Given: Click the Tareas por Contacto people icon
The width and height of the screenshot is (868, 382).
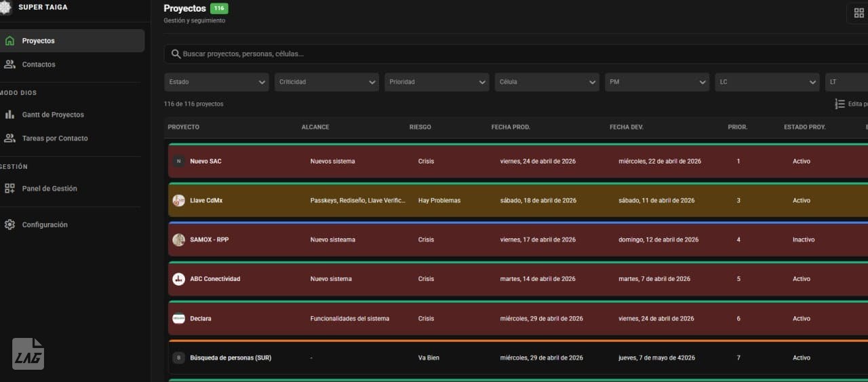Looking at the screenshot, I should tap(9, 138).
